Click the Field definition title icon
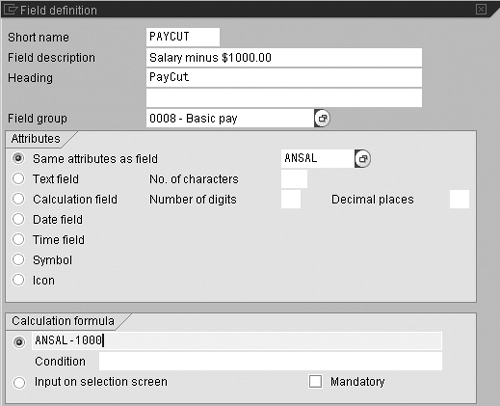500x406 pixels. pos(10,9)
